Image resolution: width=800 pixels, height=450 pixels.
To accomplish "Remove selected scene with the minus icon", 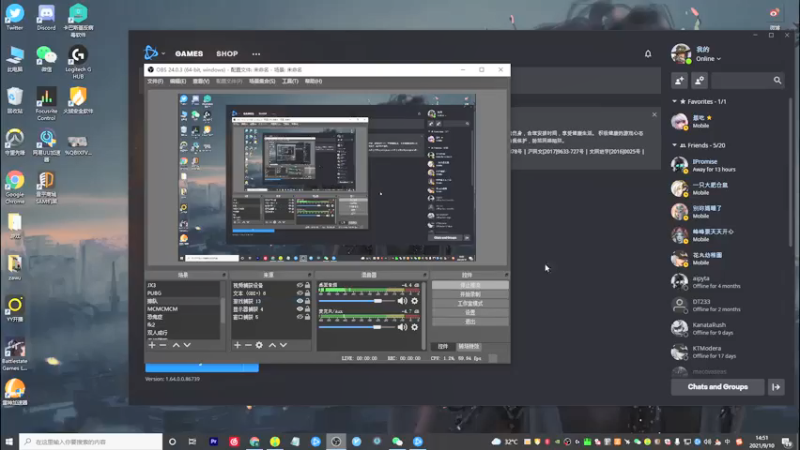I will [163, 345].
